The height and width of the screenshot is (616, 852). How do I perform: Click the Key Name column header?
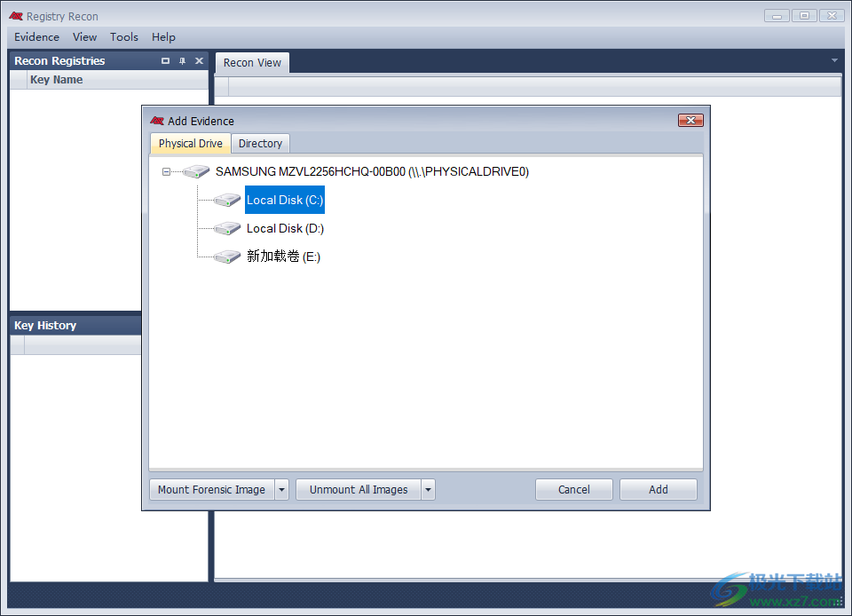tap(56, 80)
